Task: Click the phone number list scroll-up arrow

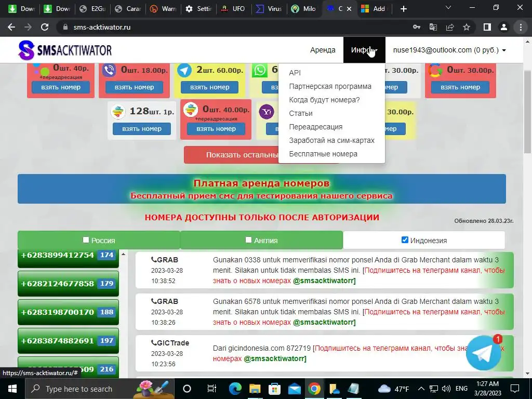Action: [124, 254]
